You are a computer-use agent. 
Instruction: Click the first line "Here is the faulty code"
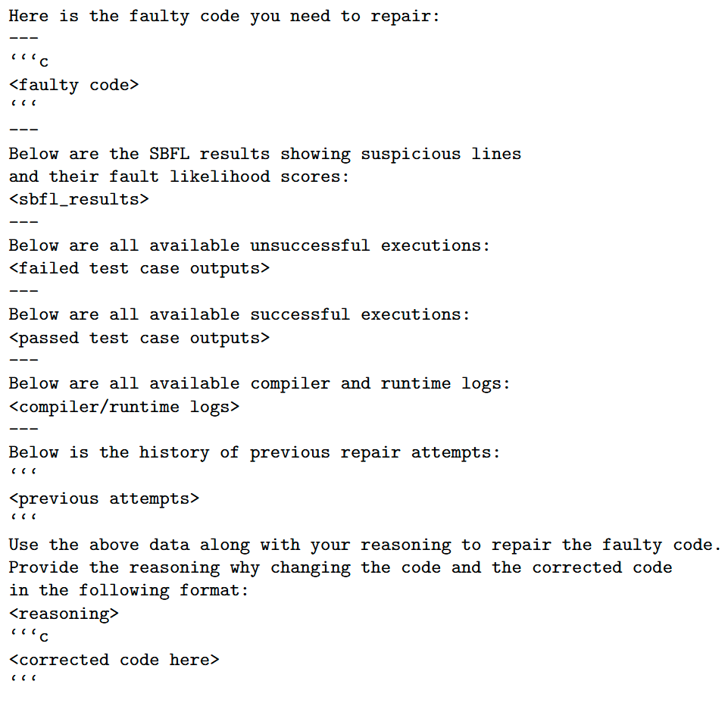point(223,17)
